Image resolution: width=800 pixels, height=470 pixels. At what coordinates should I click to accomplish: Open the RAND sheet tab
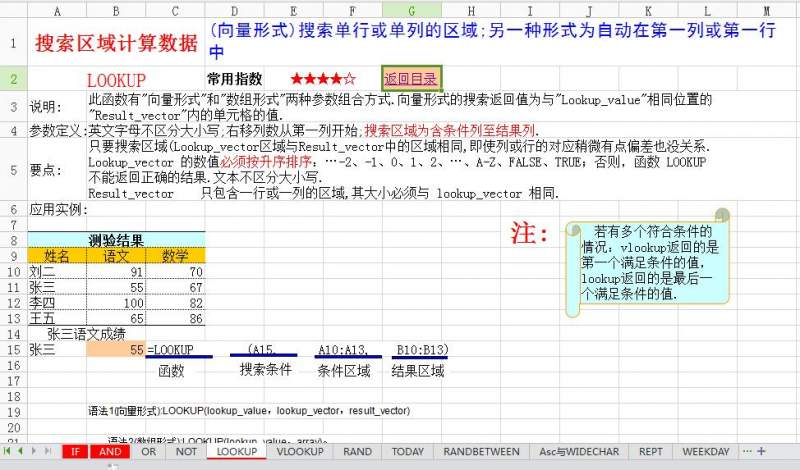pos(357,452)
